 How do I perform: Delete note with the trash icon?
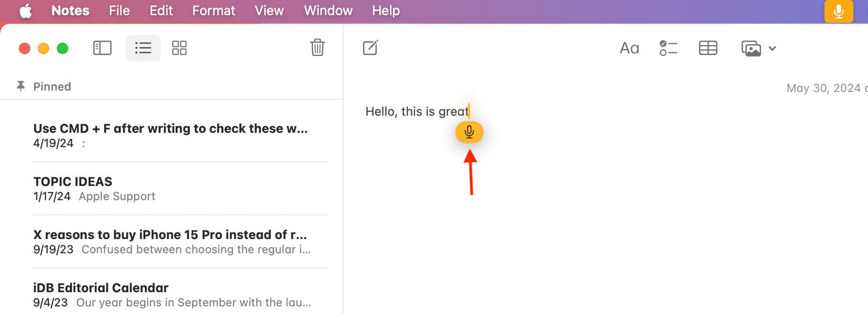317,47
